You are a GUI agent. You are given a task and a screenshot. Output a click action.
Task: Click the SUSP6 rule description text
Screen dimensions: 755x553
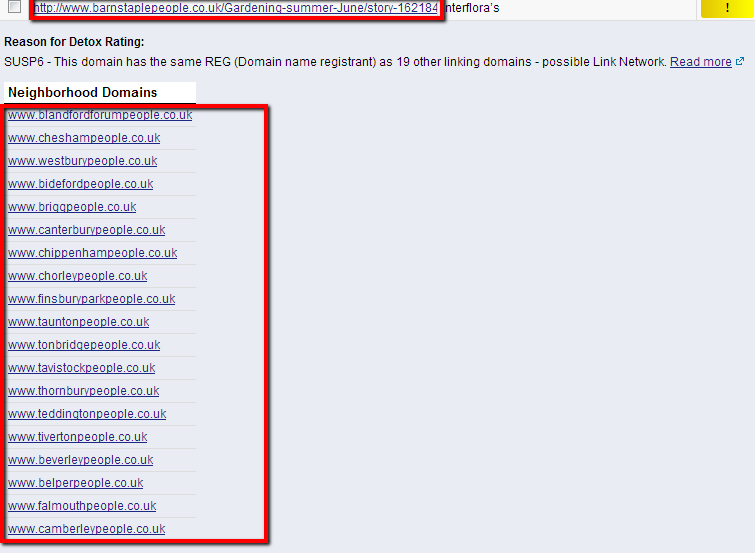pyautogui.click(x=335, y=62)
